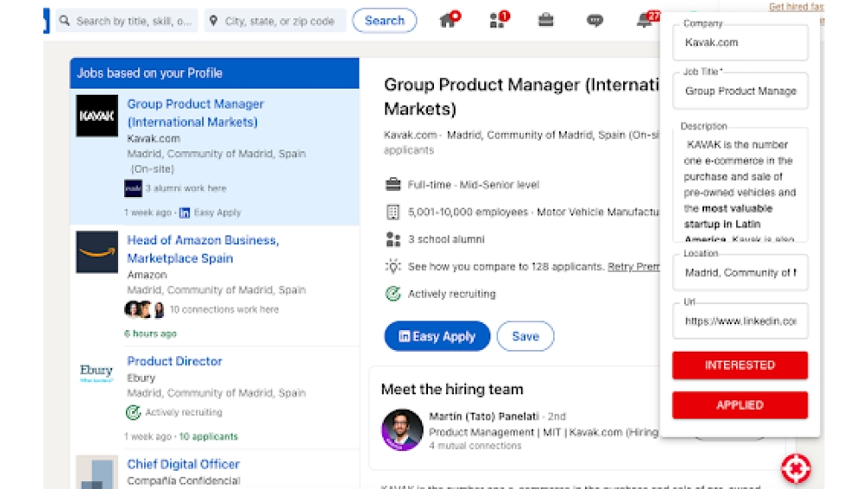Click the lightbulb icon beside applicant comparison
The width and height of the screenshot is (868, 489).
click(x=393, y=267)
